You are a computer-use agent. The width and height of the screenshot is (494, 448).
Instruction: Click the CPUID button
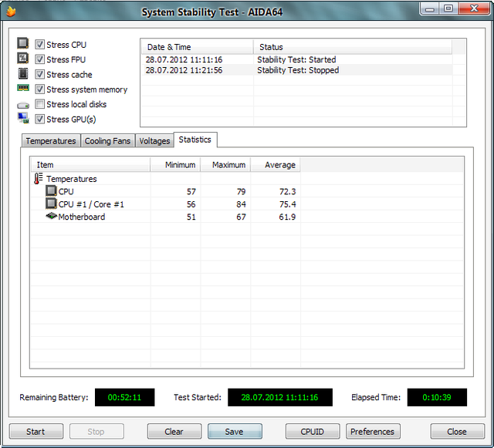pos(312,432)
